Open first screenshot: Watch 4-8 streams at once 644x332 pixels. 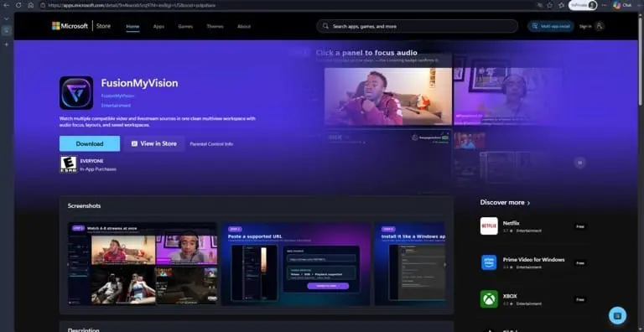(x=142, y=264)
